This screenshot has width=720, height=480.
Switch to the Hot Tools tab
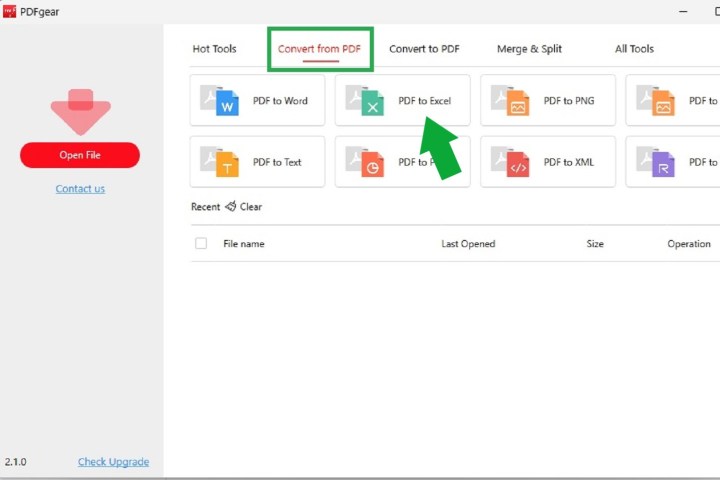[214, 49]
